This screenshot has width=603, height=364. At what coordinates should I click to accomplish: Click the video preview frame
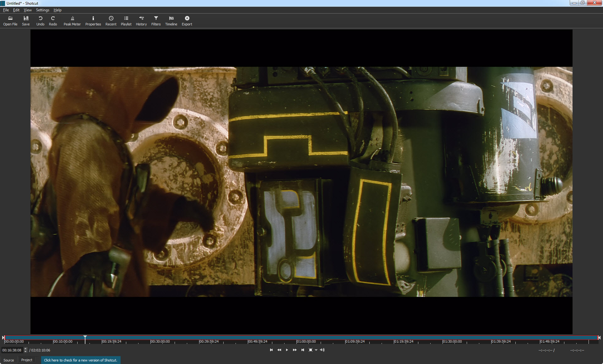point(301,182)
